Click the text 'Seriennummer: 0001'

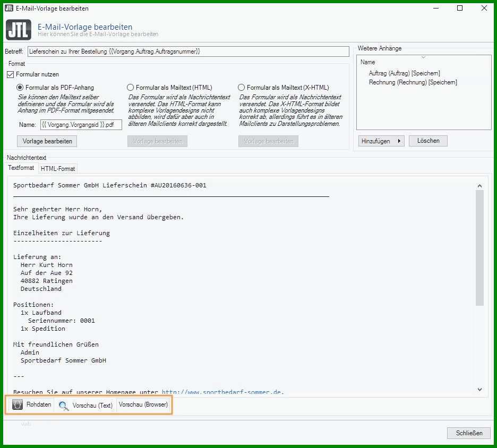tap(62, 321)
